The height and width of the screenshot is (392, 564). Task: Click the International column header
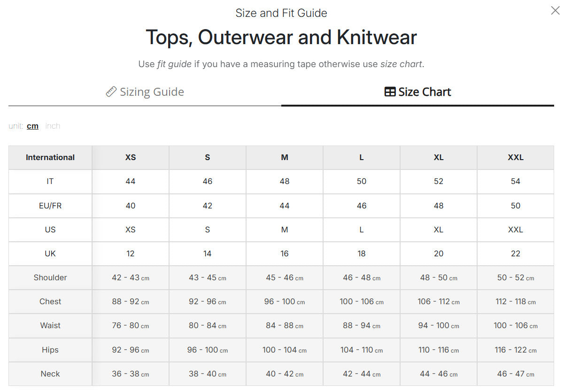50,157
